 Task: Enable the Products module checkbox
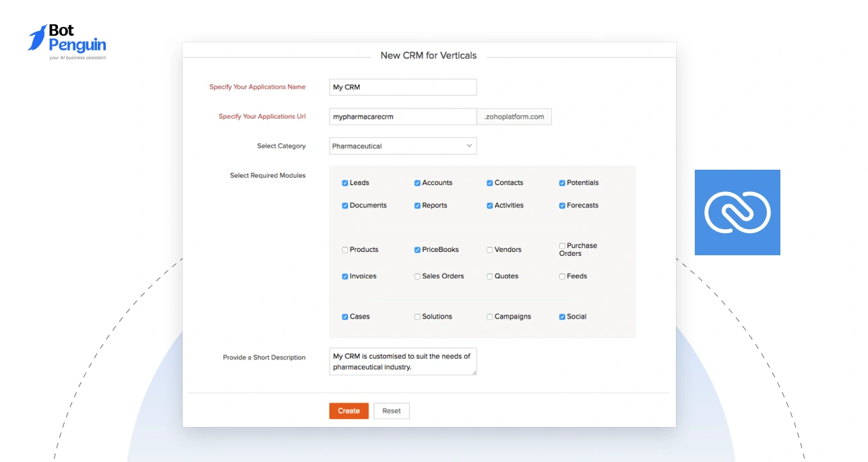click(x=345, y=250)
